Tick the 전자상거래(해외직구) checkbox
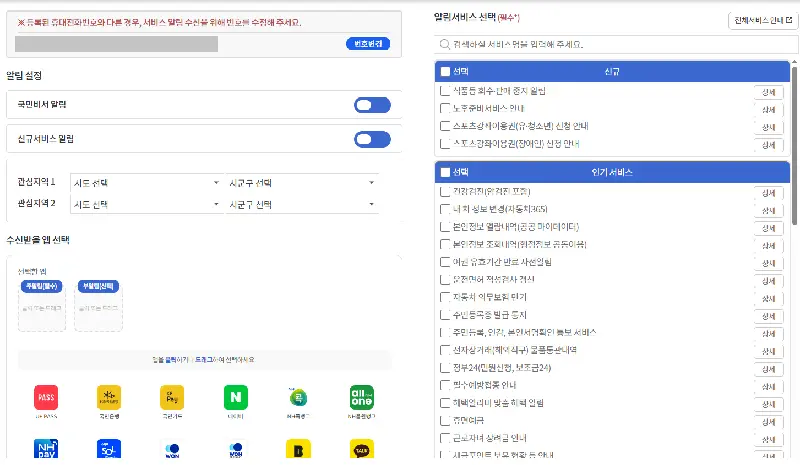800x465 pixels. [445, 350]
